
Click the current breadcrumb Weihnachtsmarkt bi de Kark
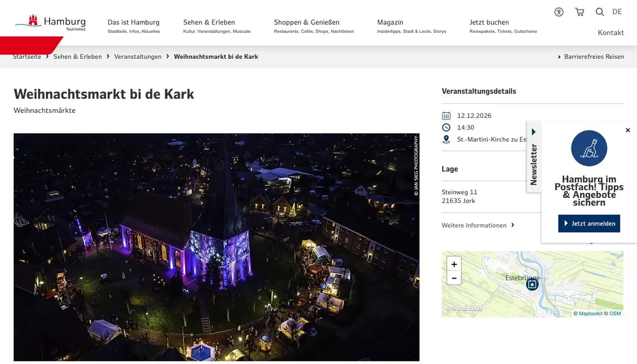pyautogui.click(x=216, y=56)
